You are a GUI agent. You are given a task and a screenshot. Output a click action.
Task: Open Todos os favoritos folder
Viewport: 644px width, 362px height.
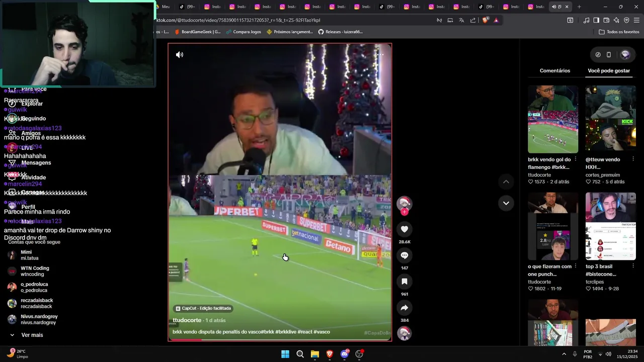tap(619, 32)
